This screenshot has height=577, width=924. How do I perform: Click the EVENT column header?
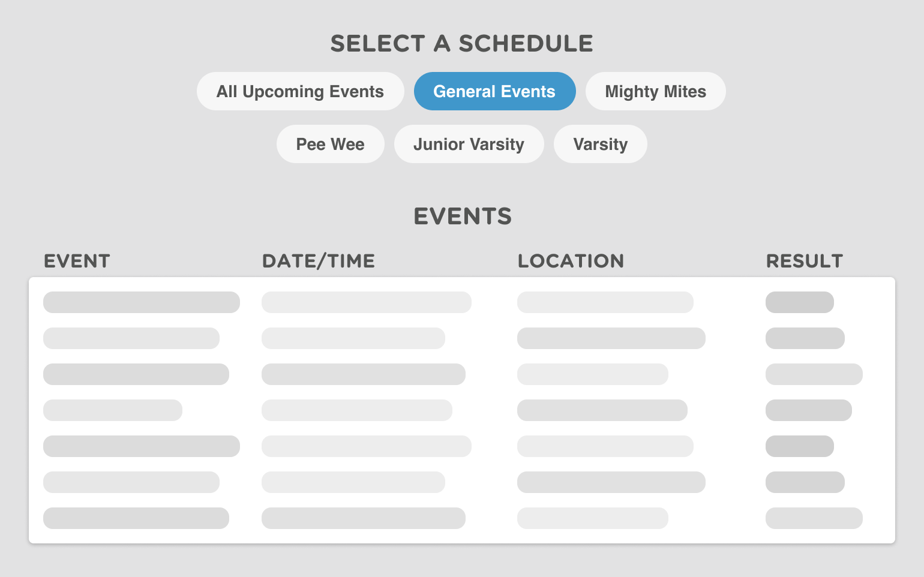pyautogui.click(x=77, y=261)
